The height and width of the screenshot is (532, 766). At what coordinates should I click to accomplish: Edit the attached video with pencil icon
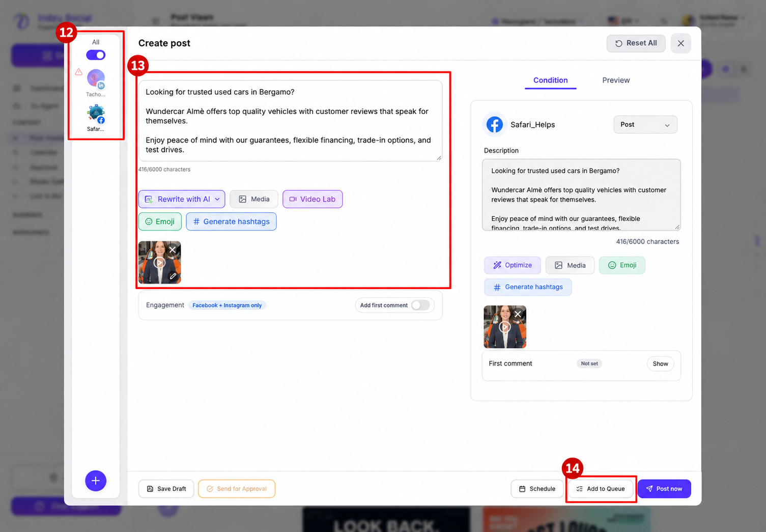[x=173, y=276]
